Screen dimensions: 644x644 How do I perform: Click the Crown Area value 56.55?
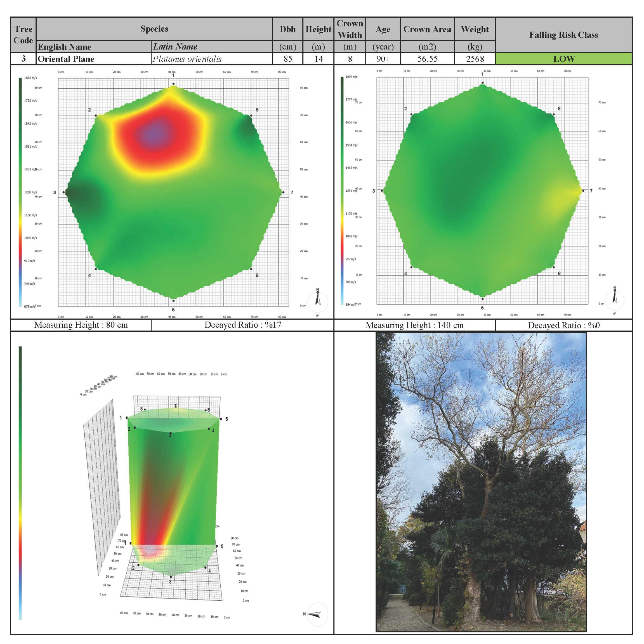tap(427, 59)
